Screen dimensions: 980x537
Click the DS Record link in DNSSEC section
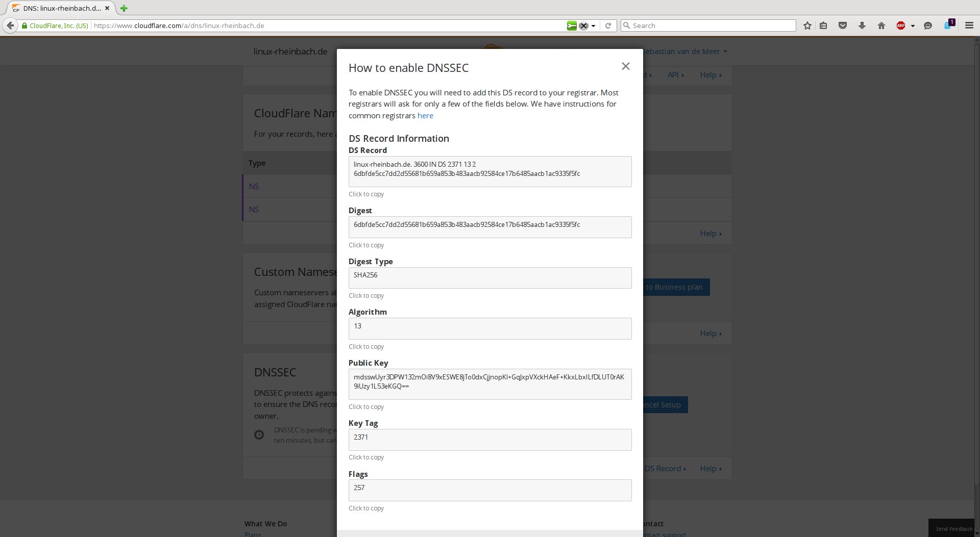[665, 469]
